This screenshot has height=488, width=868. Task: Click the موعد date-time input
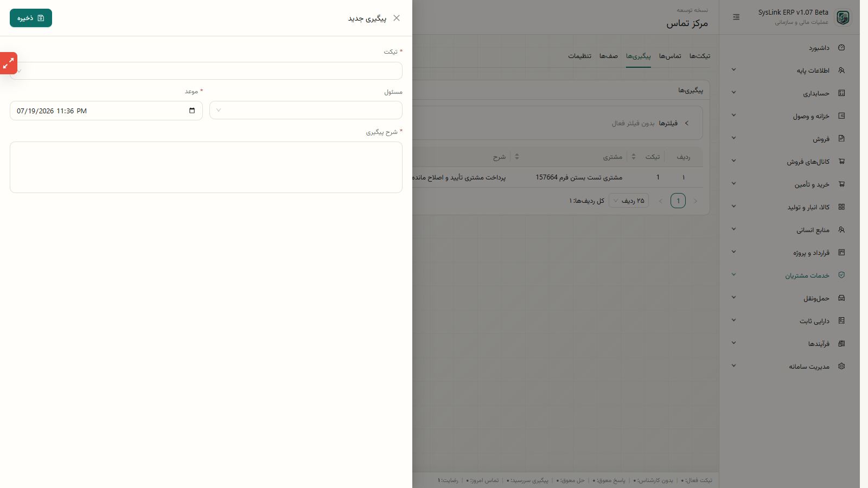tap(106, 111)
